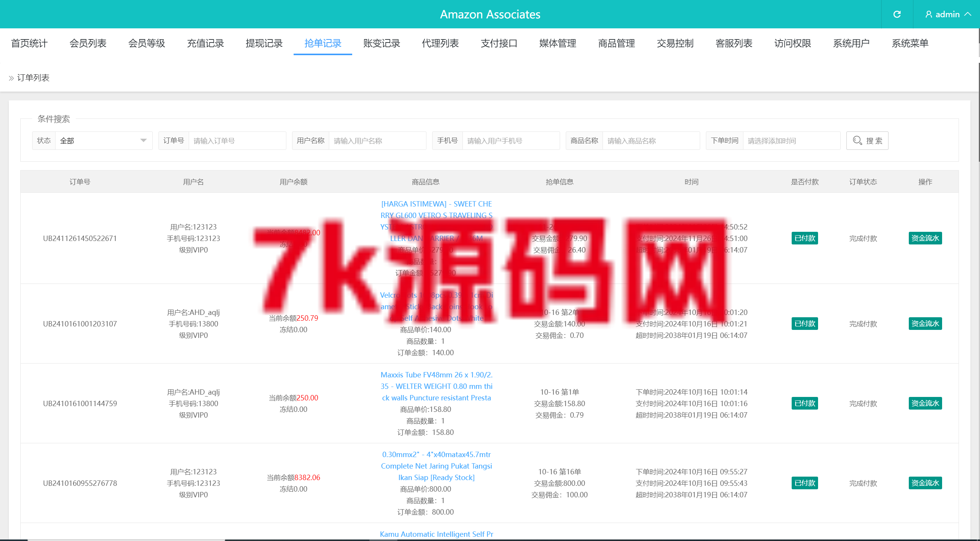Select the 抢单记录 tab

[x=323, y=43]
